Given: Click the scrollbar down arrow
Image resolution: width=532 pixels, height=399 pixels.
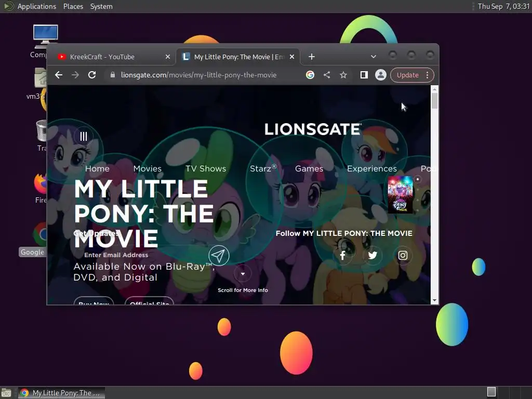Looking at the screenshot, I should (x=435, y=300).
